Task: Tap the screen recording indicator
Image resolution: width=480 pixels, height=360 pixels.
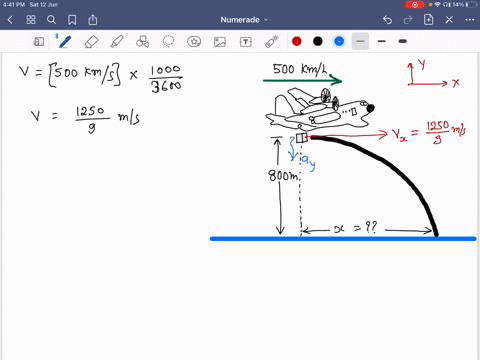Action: pos(415,5)
